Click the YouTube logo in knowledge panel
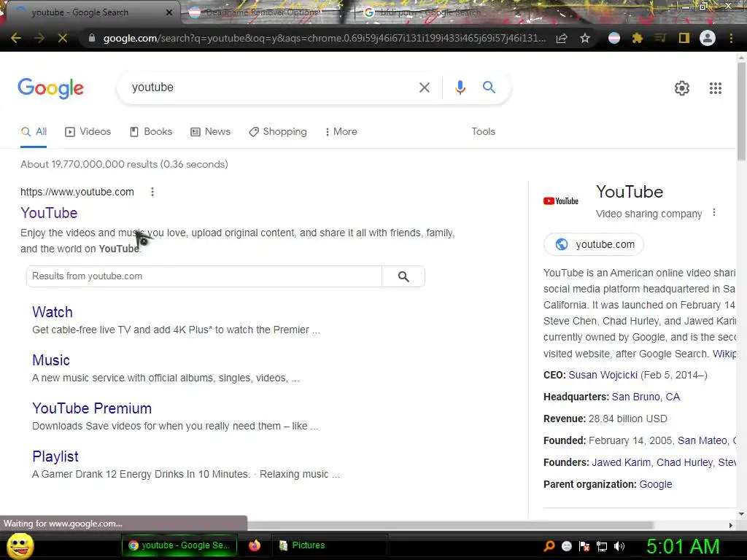The height and width of the screenshot is (560, 747). point(561,201)
